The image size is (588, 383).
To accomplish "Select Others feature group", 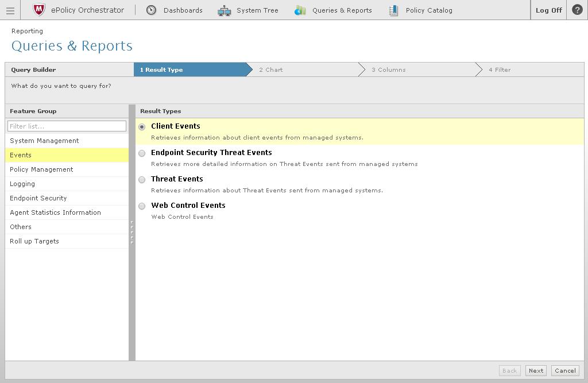I will [67, 227].
